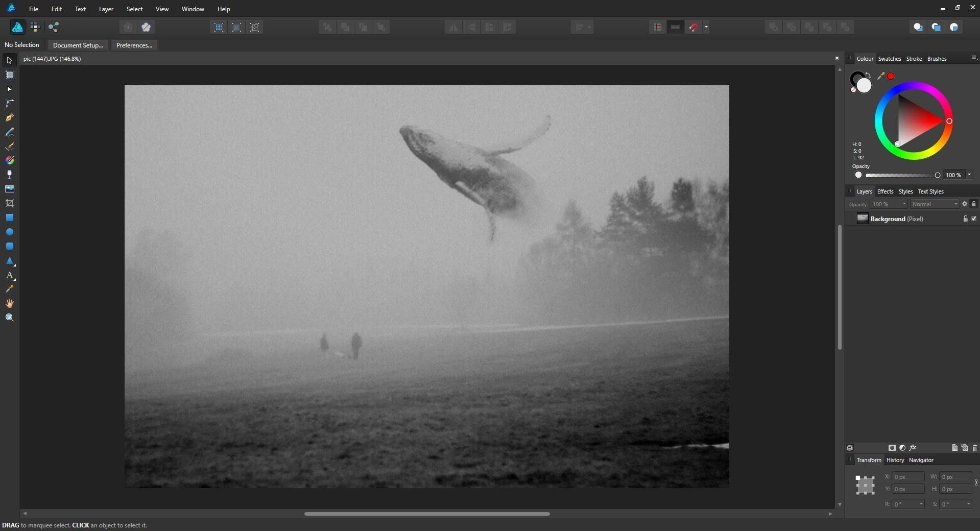Toggle the Transform aspect ratio lock
This screenshot has width=980, height=531.
[x=976, y=482]
